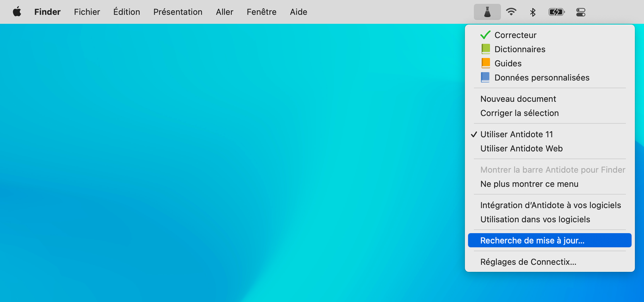Switch to Utiliser Antidote Web

pos(521,149)
